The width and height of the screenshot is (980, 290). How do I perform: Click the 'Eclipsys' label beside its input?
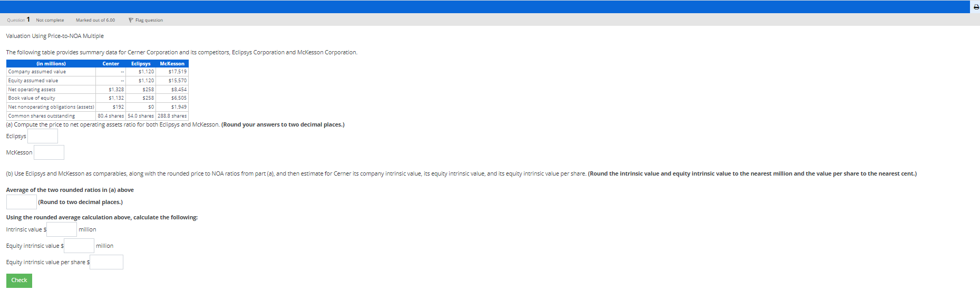[16, 136]
